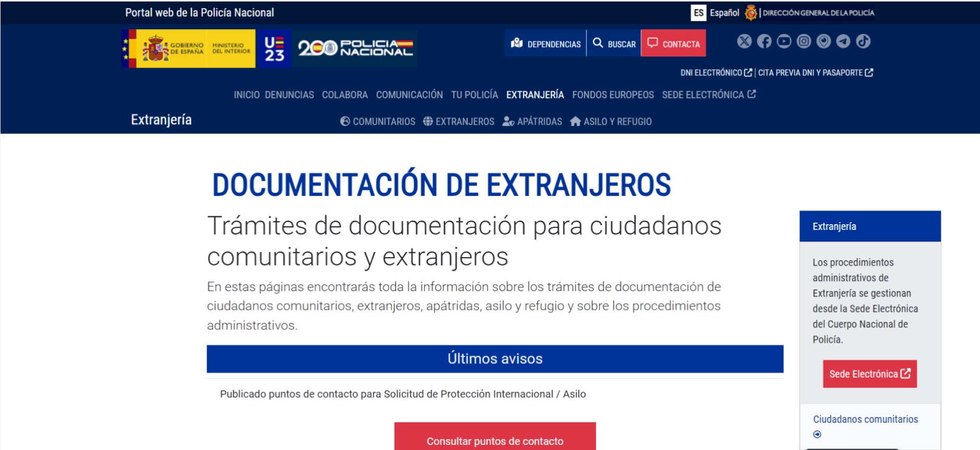Open the Dependencias button

click(545, 44)
